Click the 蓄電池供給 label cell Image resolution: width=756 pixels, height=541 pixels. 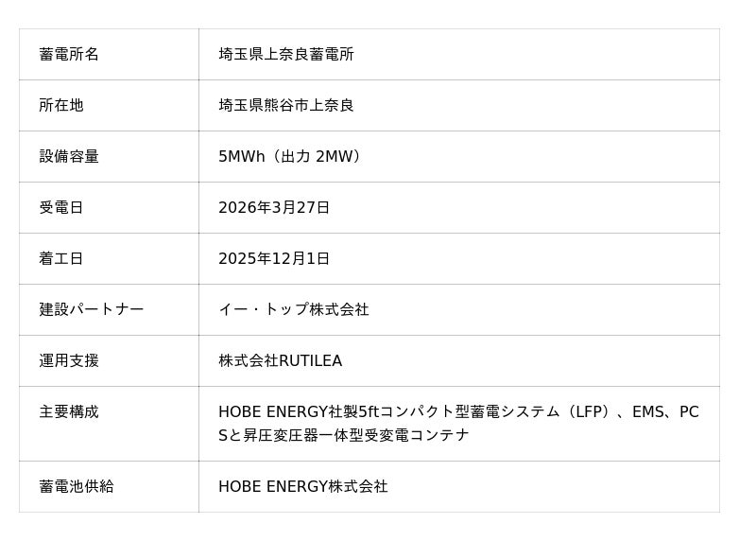point(77,486)
